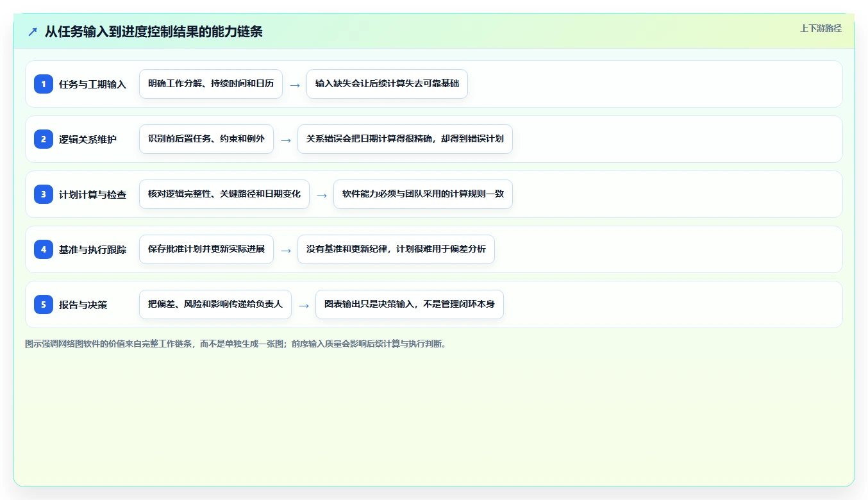Click the 把偏差、风险和影响传递给负责人 box
This screenshot has height=500, width=868.
point(215,304)
